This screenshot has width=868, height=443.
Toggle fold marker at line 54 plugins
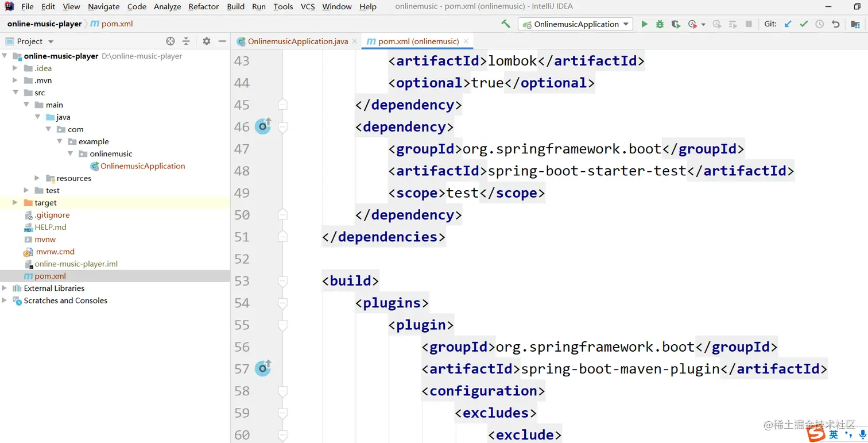click(282, 303)
